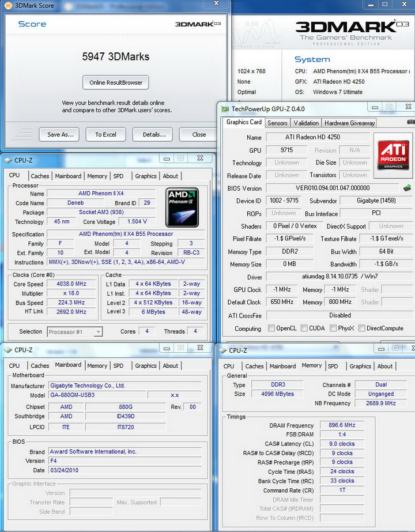
Task: Click the 3DMark Score window orange icon
Action: pos(7,5)
